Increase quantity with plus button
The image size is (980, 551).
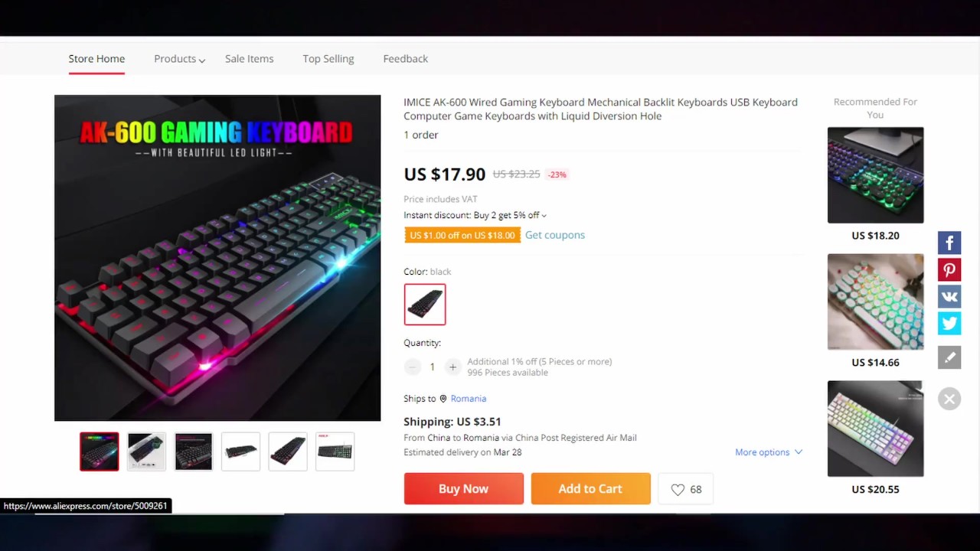452,367
